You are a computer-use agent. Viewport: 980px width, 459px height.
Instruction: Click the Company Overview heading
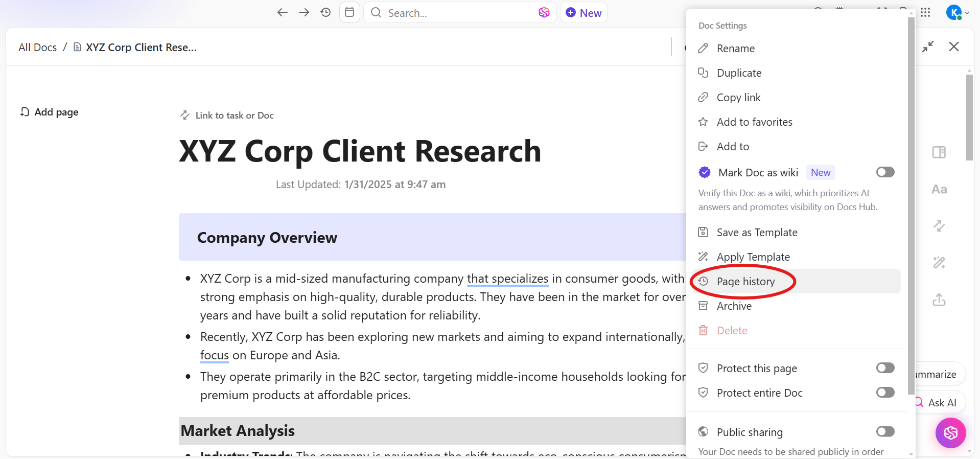(x=267, y=238)
